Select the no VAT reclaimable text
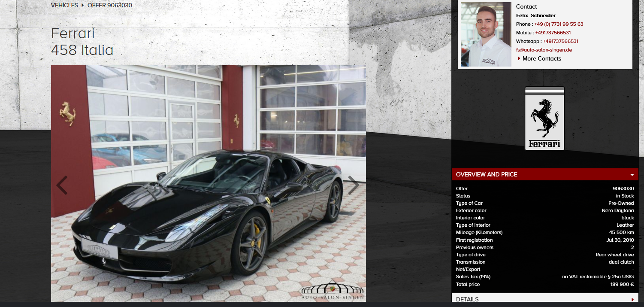644x307 pixels. pyautogui.click(x=598, y=277)
